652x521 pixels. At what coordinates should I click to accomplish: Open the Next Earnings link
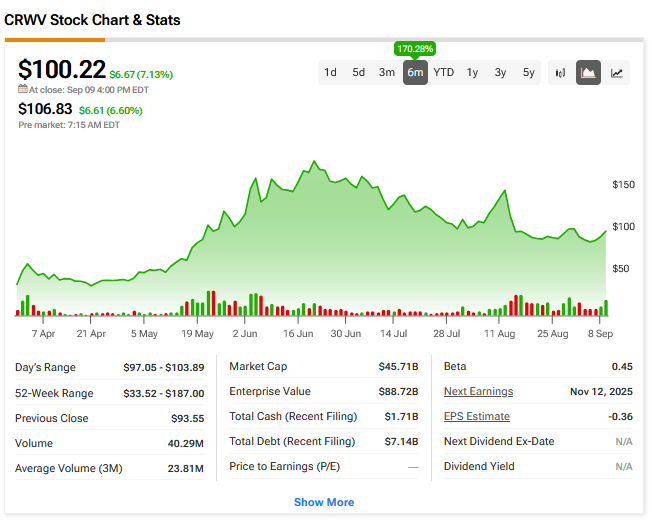coord(478,392)
